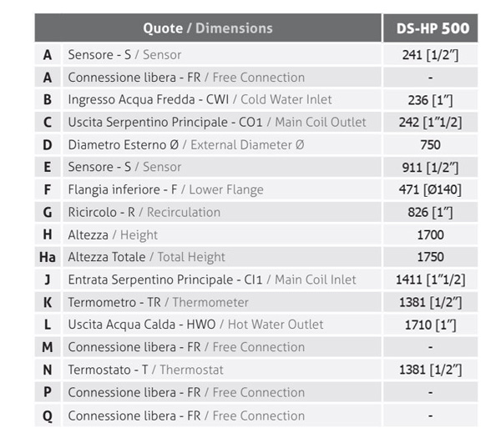Click the 'Quote / Dimensions' table header

click(x=207, y=28)
